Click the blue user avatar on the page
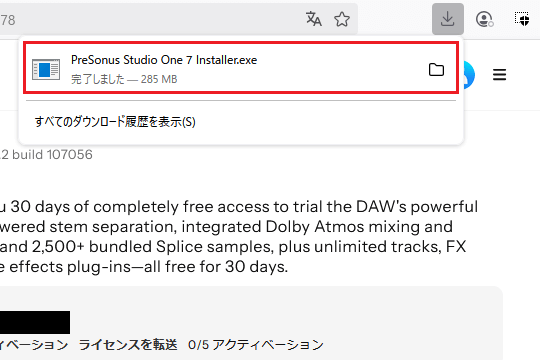The width and height of the screenshot is (540, 360). [468, 75]
